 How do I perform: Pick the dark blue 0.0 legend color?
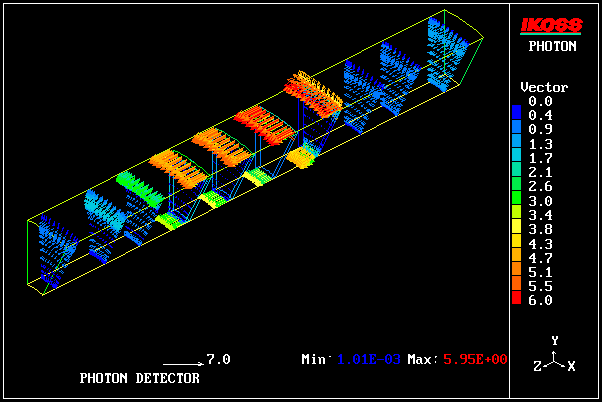pyautogui.click(x=517, y=101)
